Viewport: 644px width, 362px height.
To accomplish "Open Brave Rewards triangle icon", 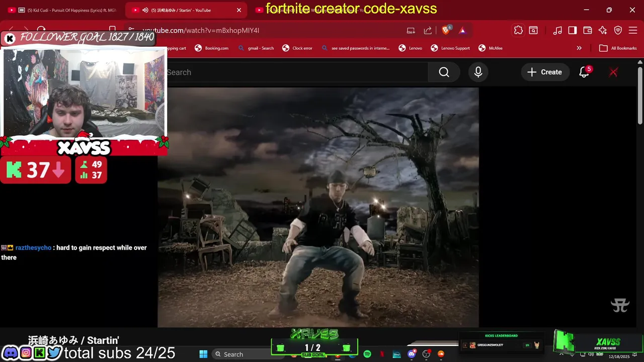I will click(462, 31).
